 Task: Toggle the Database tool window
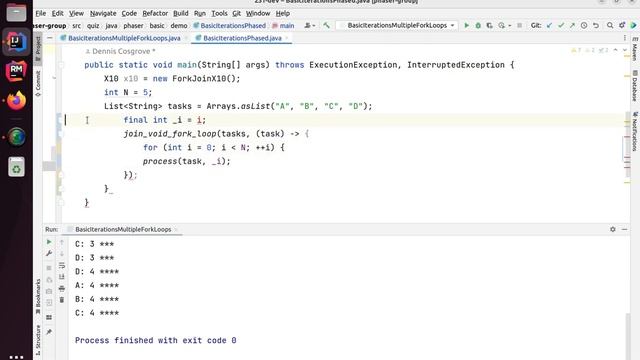[x=635, y=87]
